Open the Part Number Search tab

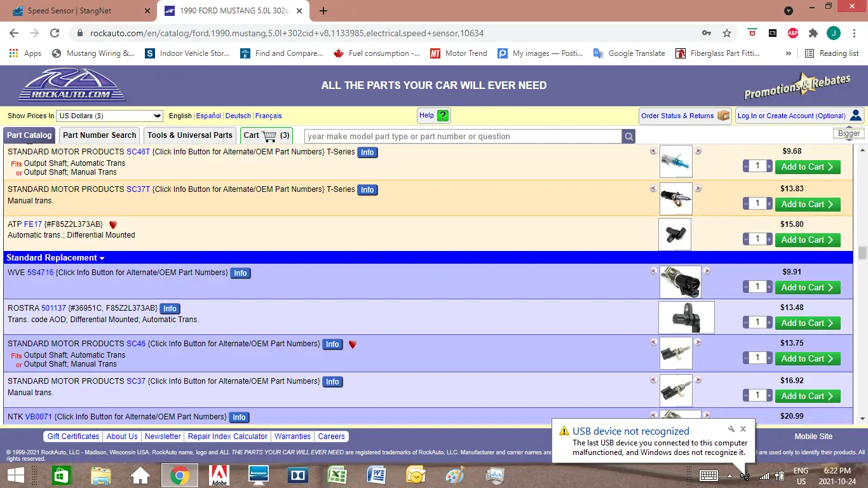(100, 135)
